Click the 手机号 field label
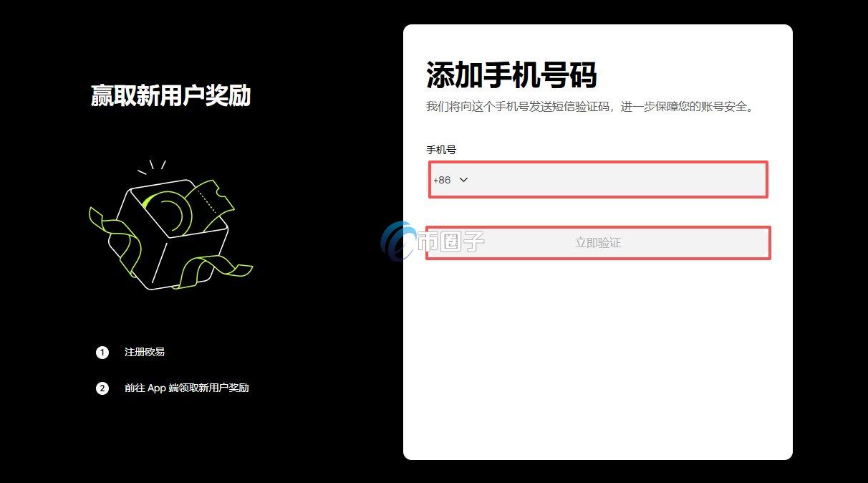 pos(442,150)
